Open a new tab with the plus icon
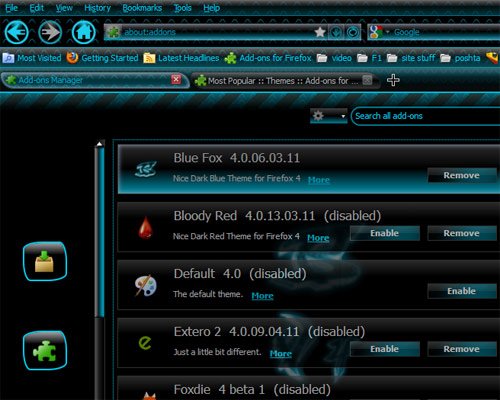 pos(393,80)
